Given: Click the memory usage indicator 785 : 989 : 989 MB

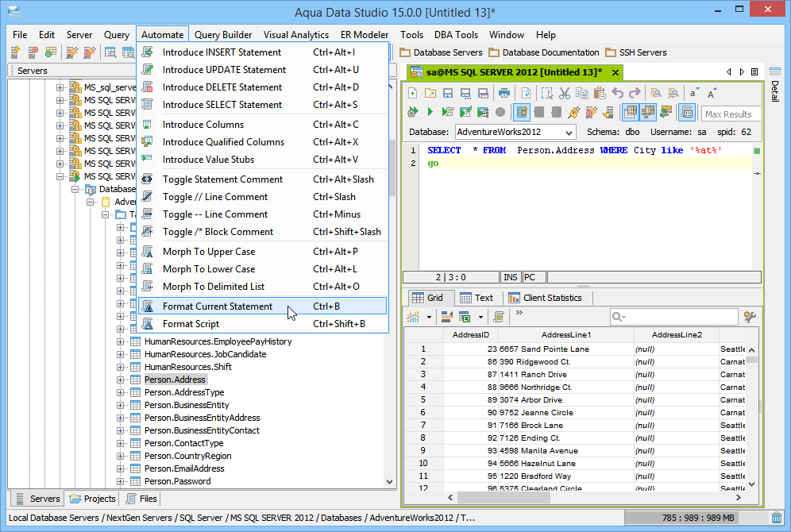Looking at the screenshot, I should 697,518.
